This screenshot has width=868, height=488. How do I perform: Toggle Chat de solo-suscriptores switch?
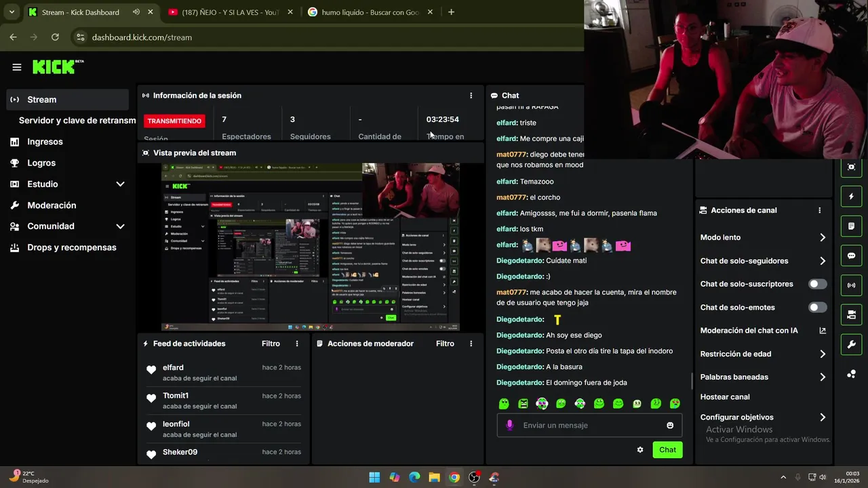click(818, 284)
